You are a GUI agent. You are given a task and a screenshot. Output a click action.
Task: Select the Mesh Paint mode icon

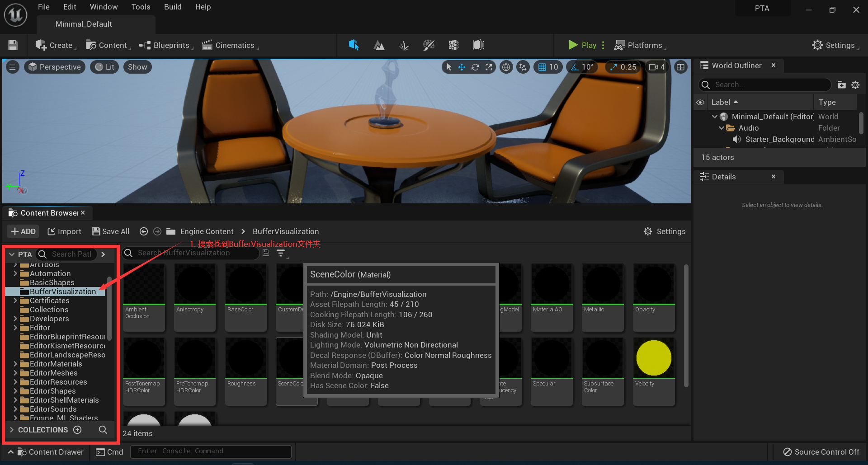[x=429, y=45]
